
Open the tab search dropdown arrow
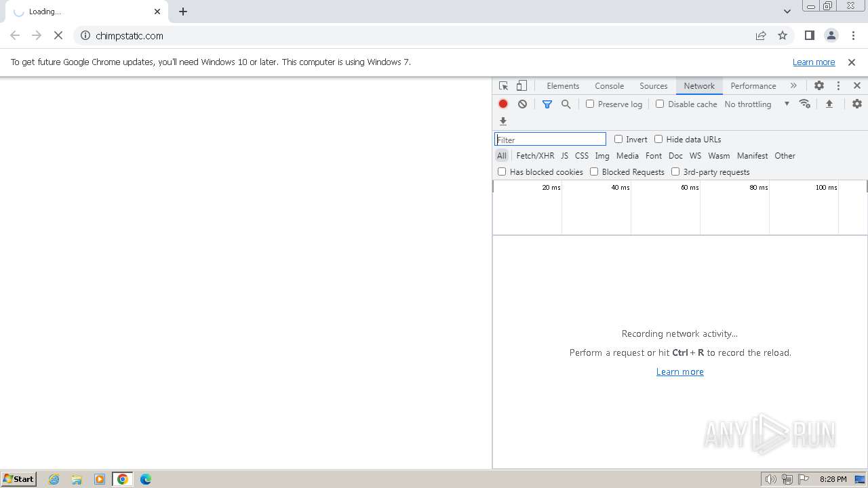[x=787, y=12]
